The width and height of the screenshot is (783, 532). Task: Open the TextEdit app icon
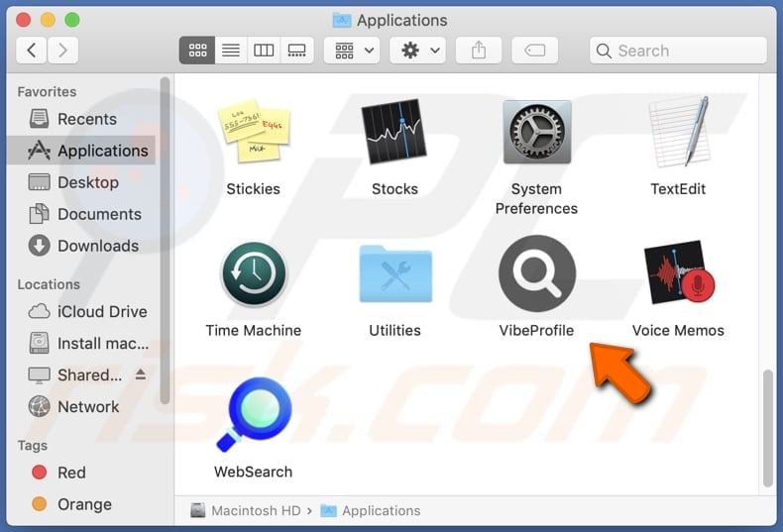tap(679, 132)
